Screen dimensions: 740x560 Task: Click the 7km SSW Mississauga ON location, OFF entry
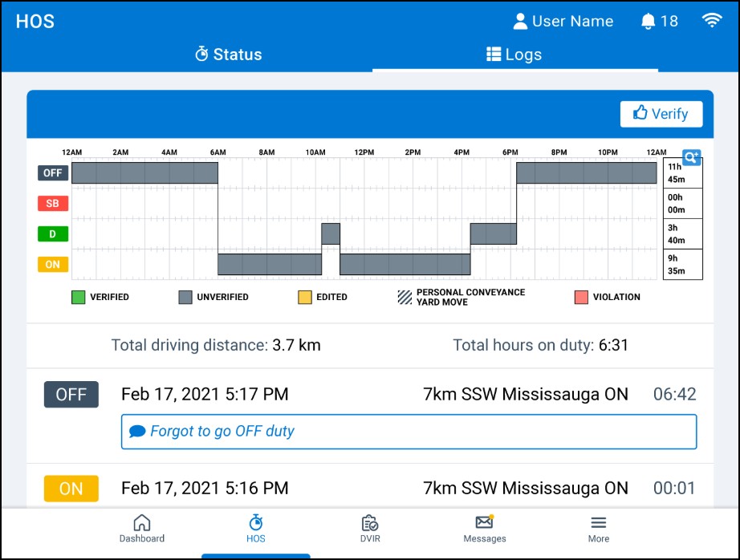525,394
